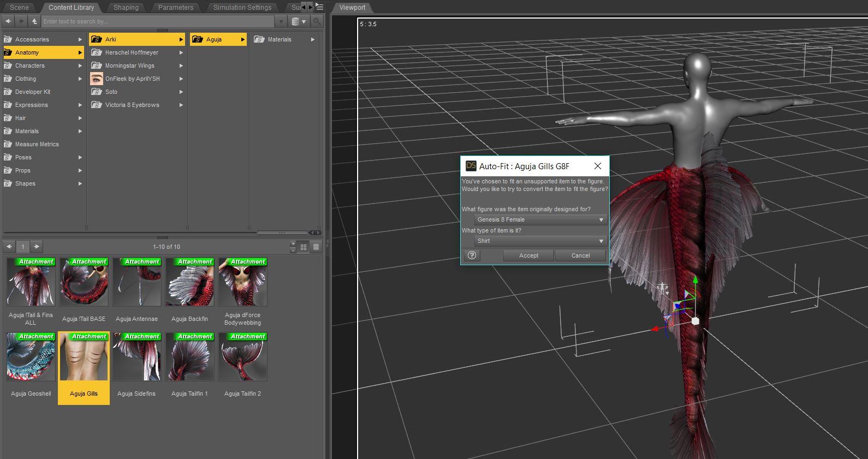Open the item type Shirt dropdown
Viewport: 868px width, 459px height.
click(x=540, y=241)
